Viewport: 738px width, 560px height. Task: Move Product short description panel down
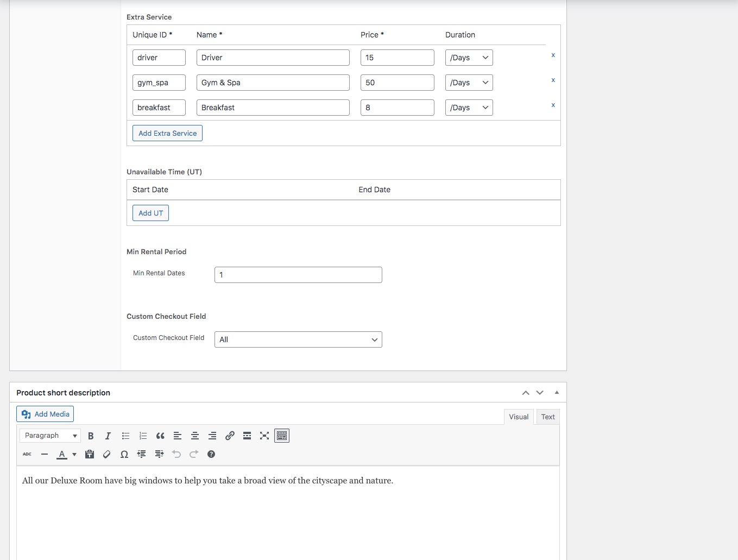(x=540, y=393)
